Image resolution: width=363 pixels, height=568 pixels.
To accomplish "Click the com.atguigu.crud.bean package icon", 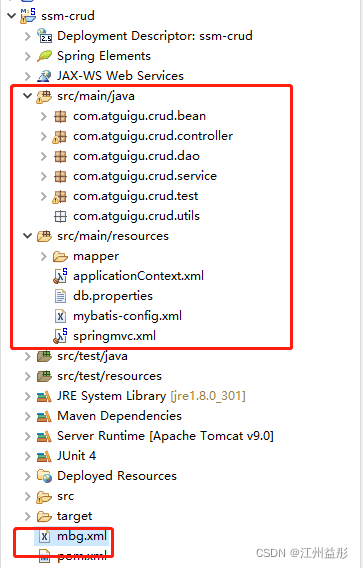I will click(60, 116).
